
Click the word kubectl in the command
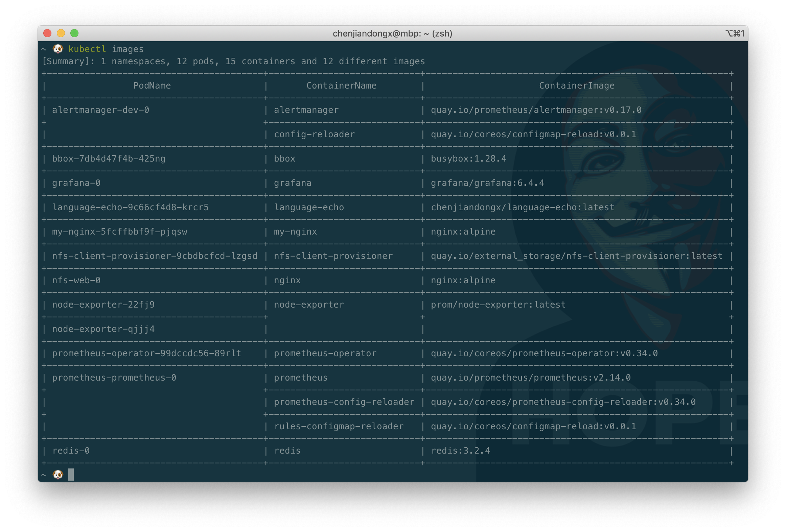coord(87,49)
